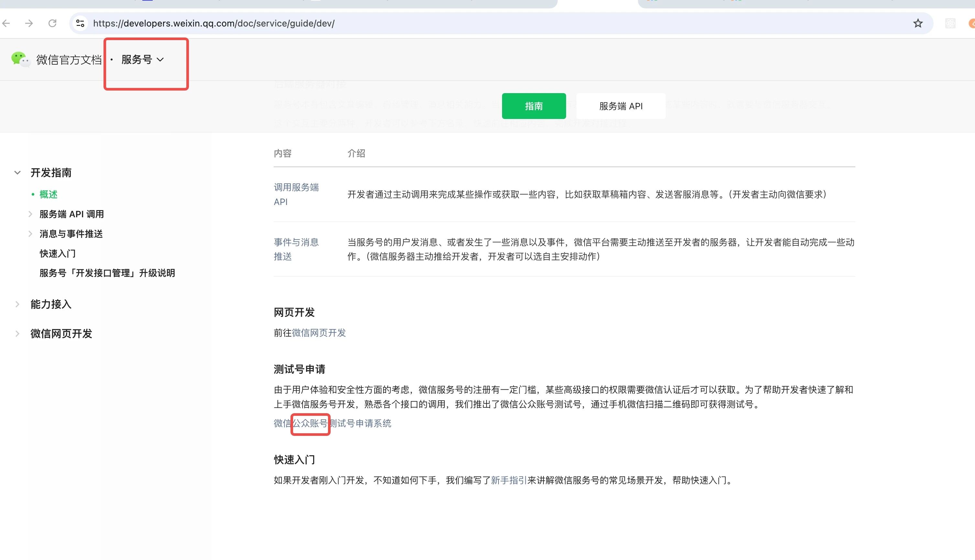Expand the 能力接入 section

[17, 304]
